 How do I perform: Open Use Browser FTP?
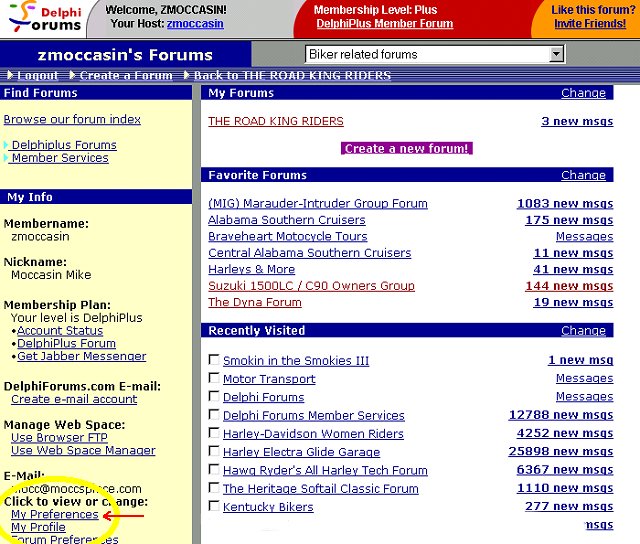pos(60,437)
